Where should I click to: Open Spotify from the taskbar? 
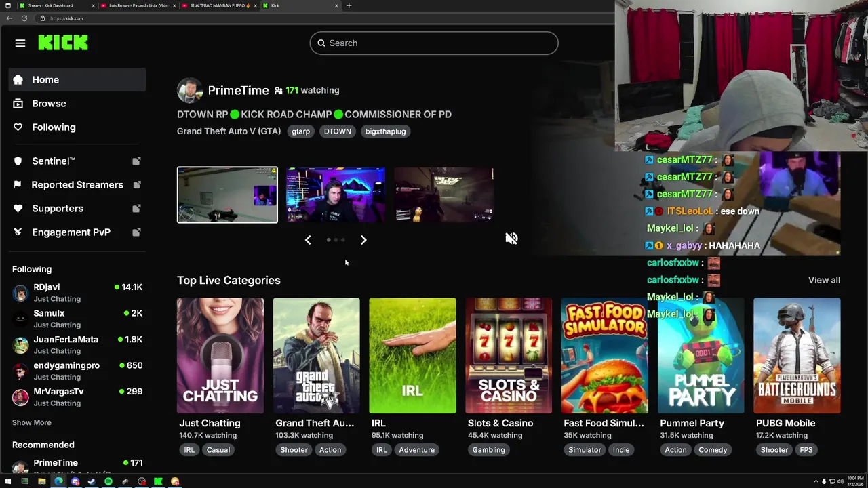click(x=108, y=481)
